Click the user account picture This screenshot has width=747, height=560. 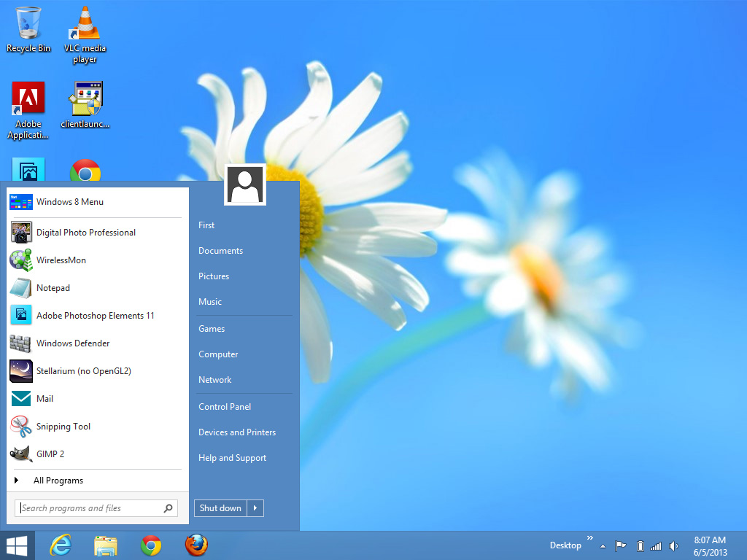coord(245,185)
